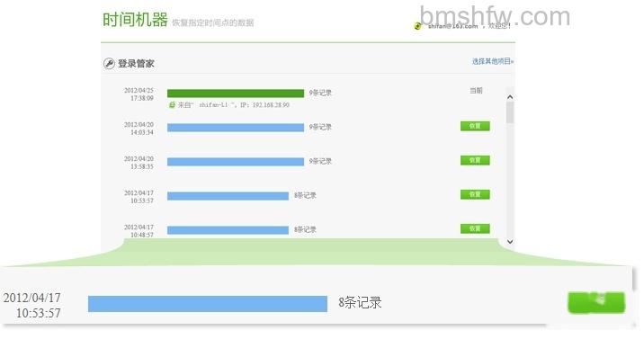Click the shifan@163.com account text

[x=452, y=26]
